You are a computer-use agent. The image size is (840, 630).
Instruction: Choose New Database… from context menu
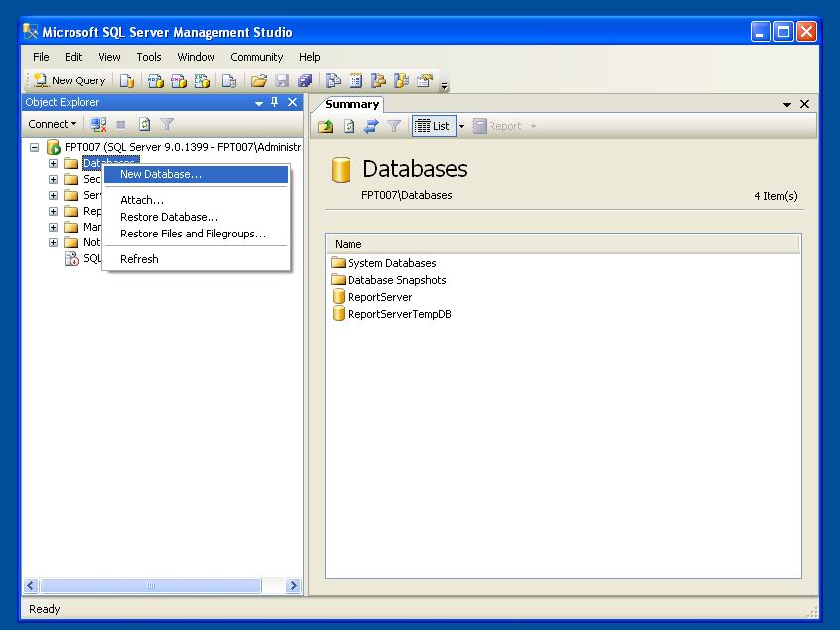[196, 174]
